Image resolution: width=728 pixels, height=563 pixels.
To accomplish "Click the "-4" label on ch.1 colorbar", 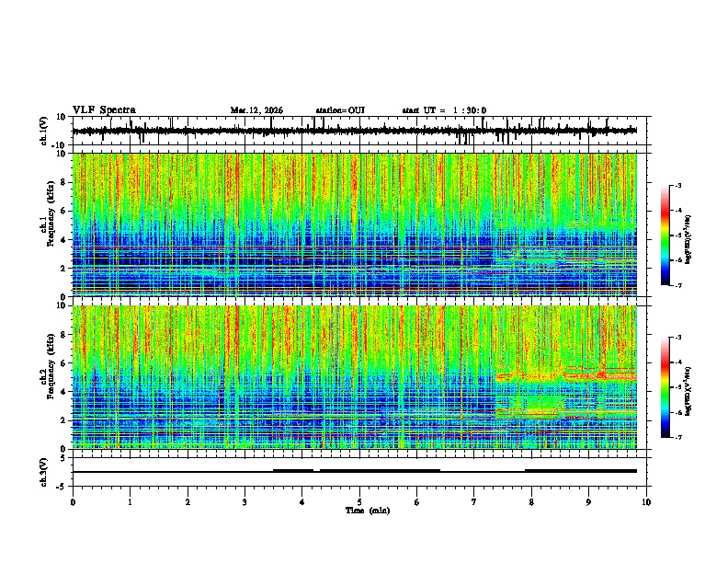I will (x=678, y=211).
